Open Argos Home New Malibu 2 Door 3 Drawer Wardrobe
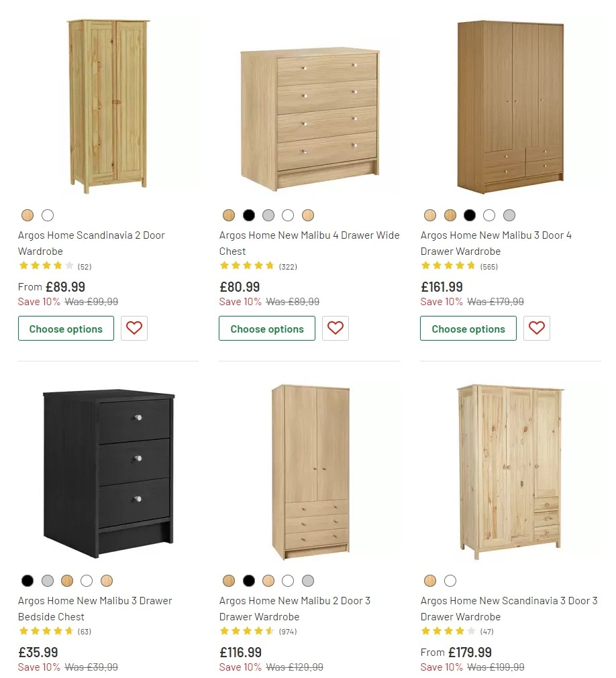The image size is (616, 678). tap(295, 608)
